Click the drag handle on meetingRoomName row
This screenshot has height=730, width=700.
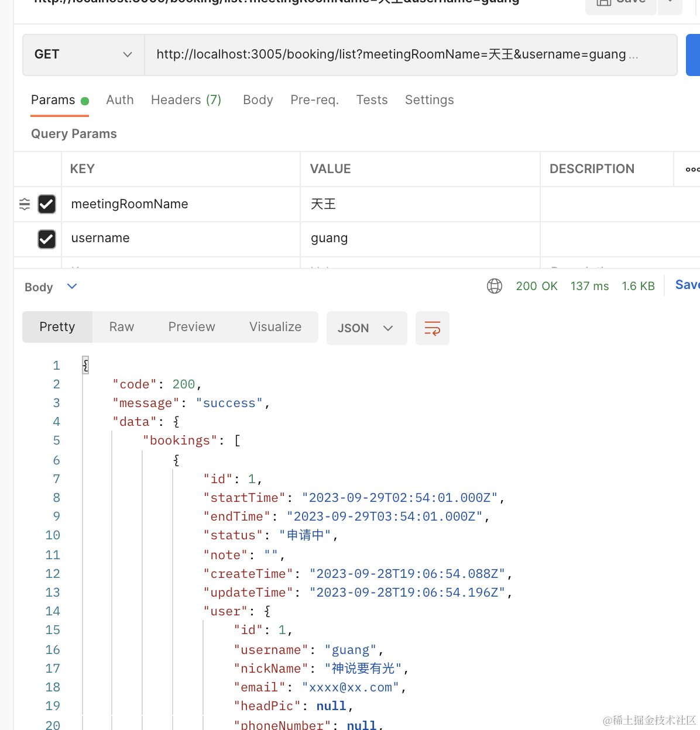tap(25, 204)
